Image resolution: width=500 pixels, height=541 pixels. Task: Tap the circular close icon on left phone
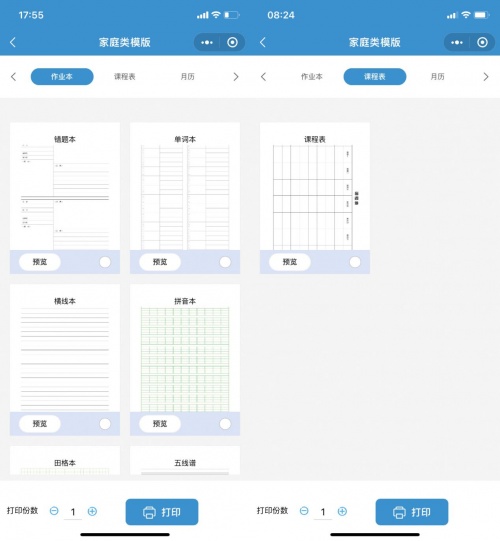[232, 42]
